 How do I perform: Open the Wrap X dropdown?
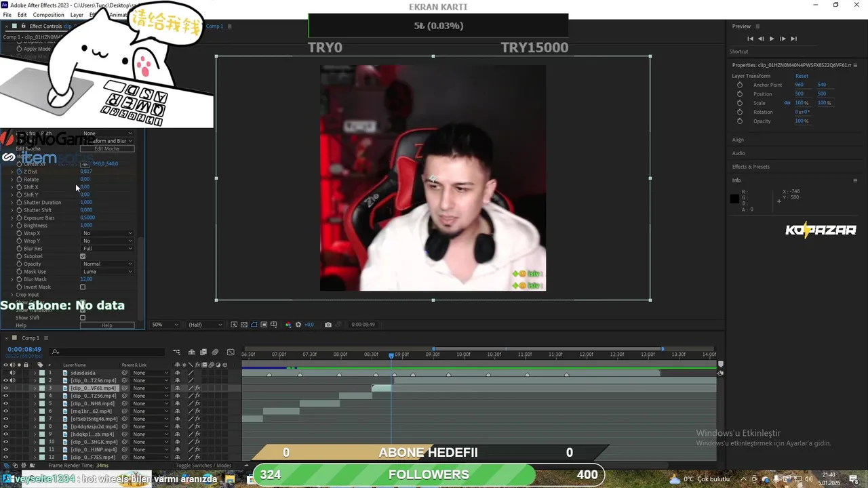point(107,233)
